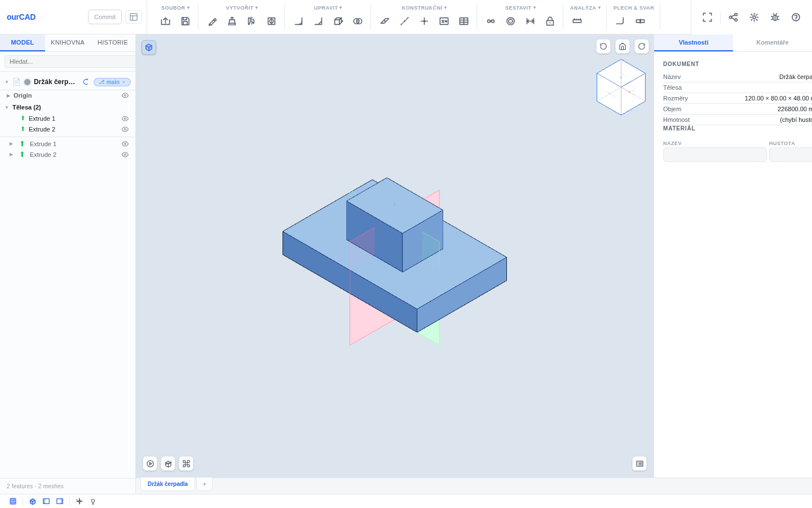Click the share icon in top right
The image size is (812, 508).
(733, 17)
